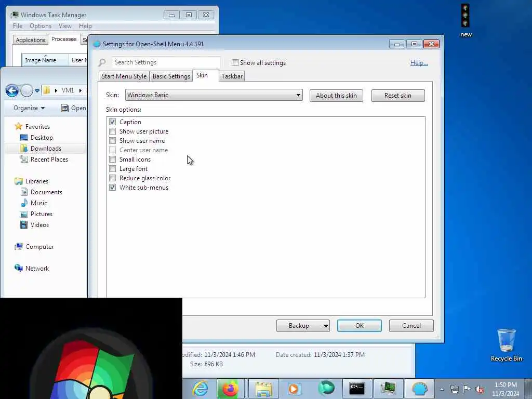The height and width of the screenshot is (399, 532).
Task: Open the command prompt taskbar icon
Action: click(356, 389)
